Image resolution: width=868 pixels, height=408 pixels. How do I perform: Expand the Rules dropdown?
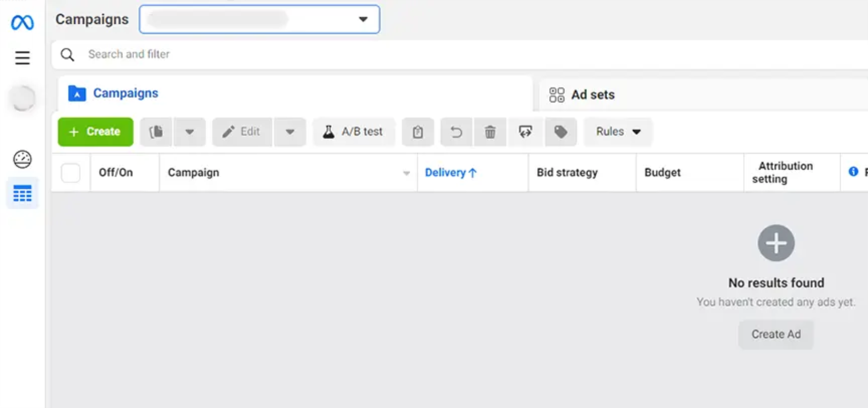(x=618, y=132)
